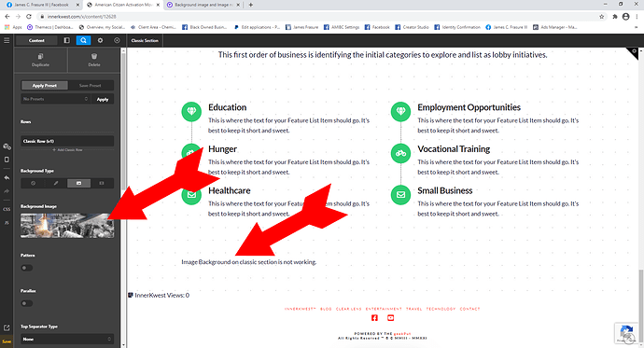Click the Facebook icon in footer
The image size is (644, 348).
pos(374,318)
